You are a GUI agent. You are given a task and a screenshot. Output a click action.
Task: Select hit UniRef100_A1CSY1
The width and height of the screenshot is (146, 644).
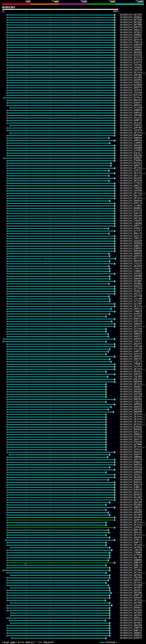(x=131, y=294)
